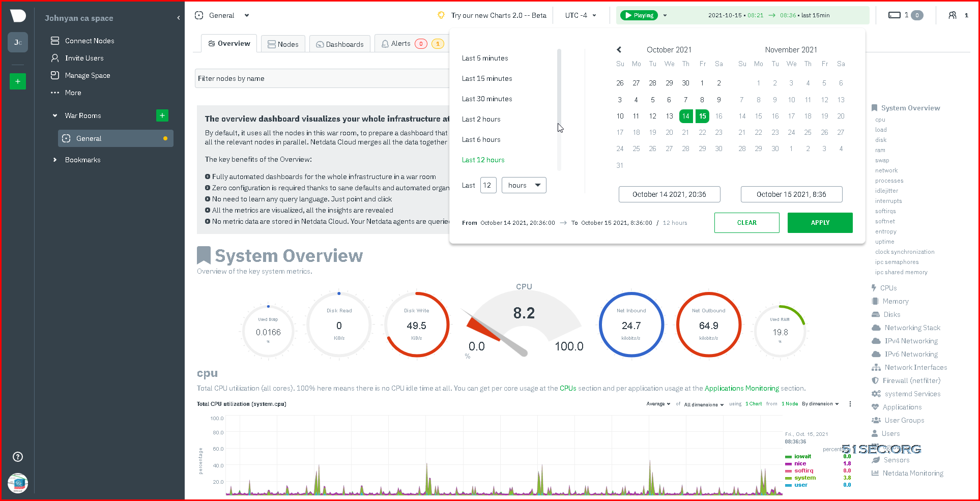Viewport: 980px width, 501px height.
Task: Add a new space with green plus
Action: 18,81
